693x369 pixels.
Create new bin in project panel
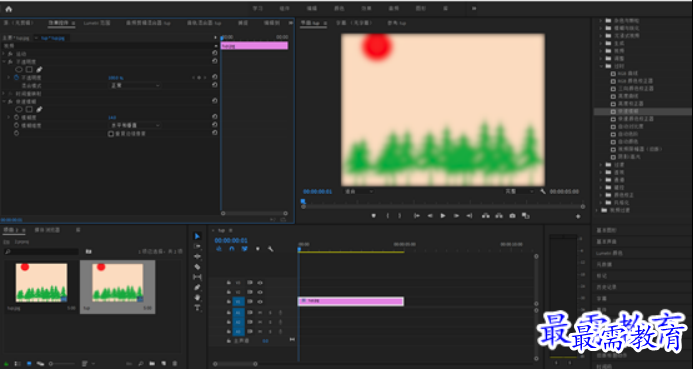[x=152, y=364]
